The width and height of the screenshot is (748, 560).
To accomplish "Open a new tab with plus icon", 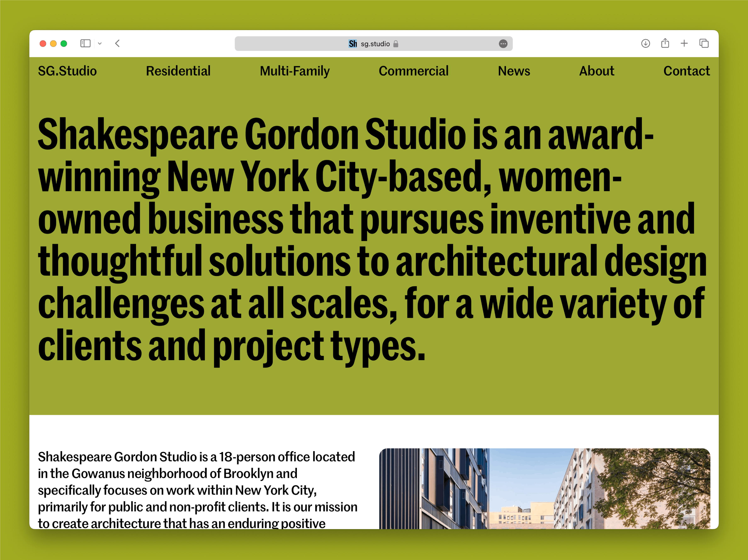I will coord(684,43).
